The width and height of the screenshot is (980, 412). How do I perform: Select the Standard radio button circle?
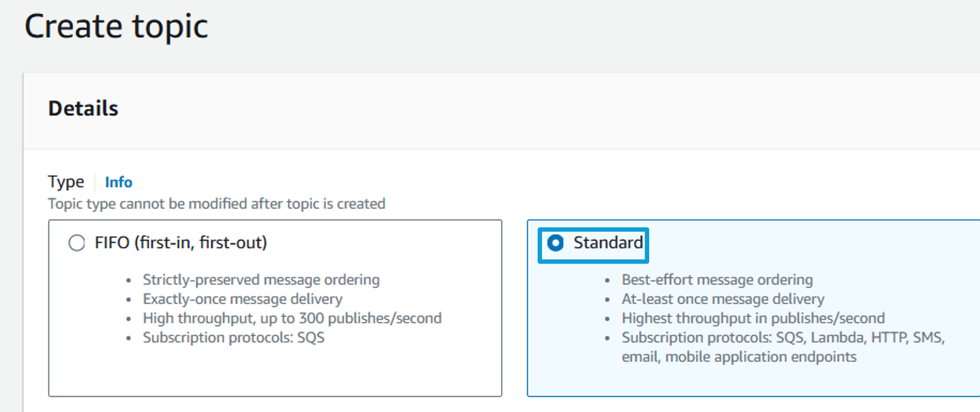555,243
